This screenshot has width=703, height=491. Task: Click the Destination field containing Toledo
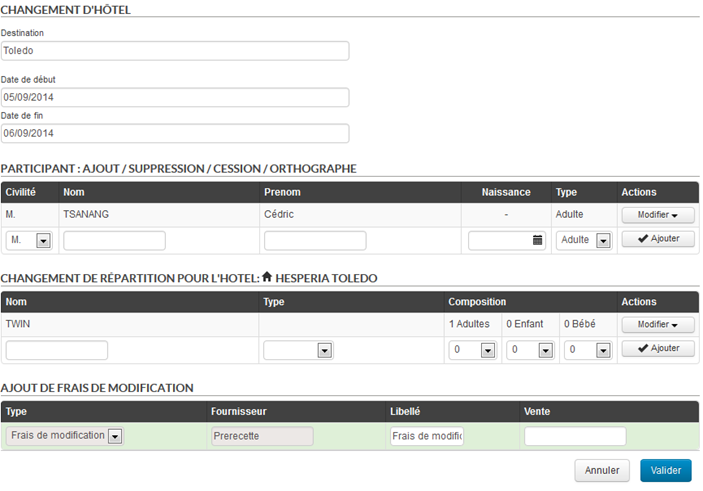[x=175, y=51]
